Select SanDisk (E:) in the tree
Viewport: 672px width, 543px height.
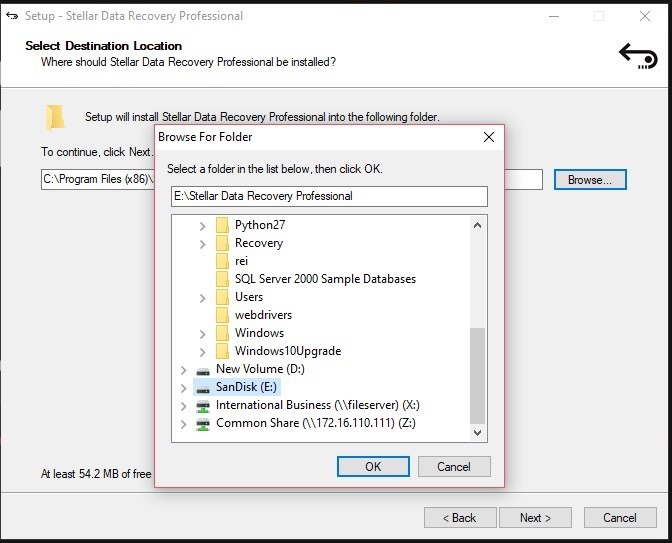pyautogui.click(x=246, y=387)
